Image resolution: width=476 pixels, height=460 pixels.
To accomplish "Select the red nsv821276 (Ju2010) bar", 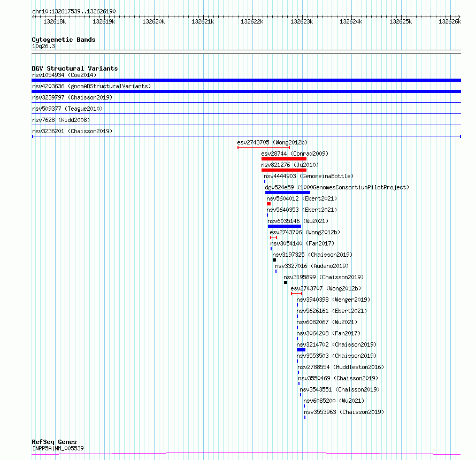I will coord(284,170).
